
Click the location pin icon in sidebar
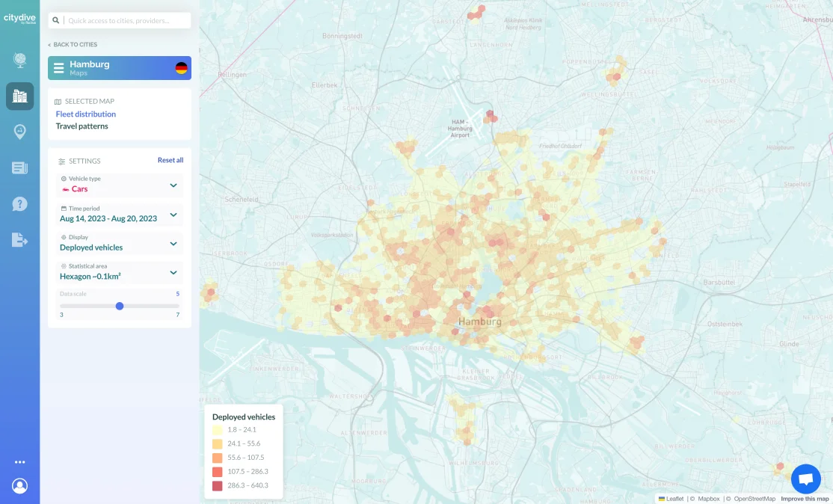[20, 132]
